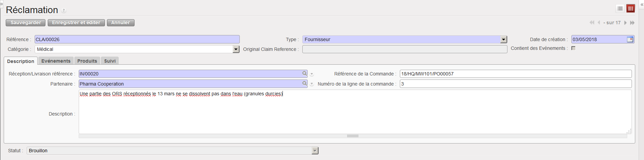Switch to form view icon

coord(631,8)
